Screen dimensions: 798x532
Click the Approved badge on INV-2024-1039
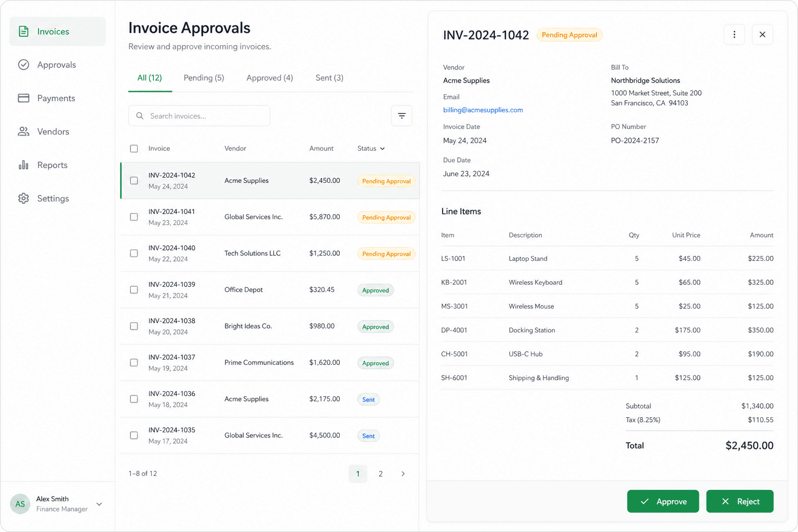coord(376,290)
